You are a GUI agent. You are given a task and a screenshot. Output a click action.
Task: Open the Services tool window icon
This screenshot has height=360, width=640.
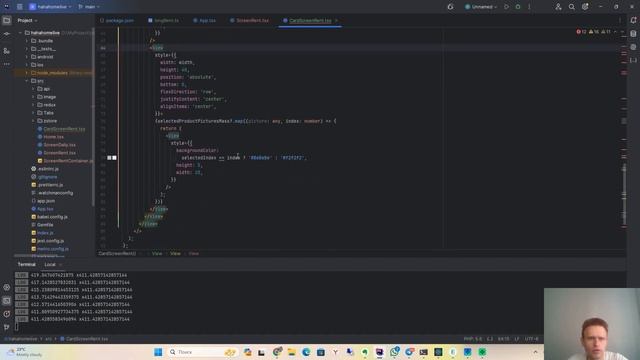click(7, 287)
